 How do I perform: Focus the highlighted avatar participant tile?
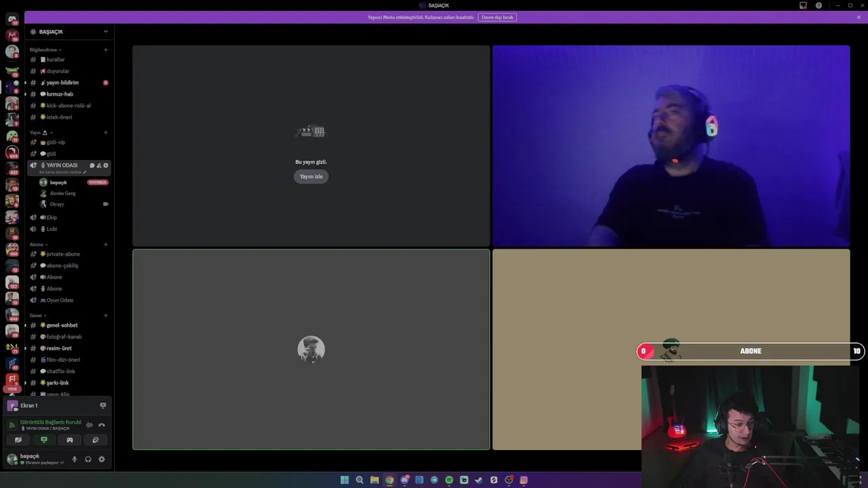click(311, 350)
